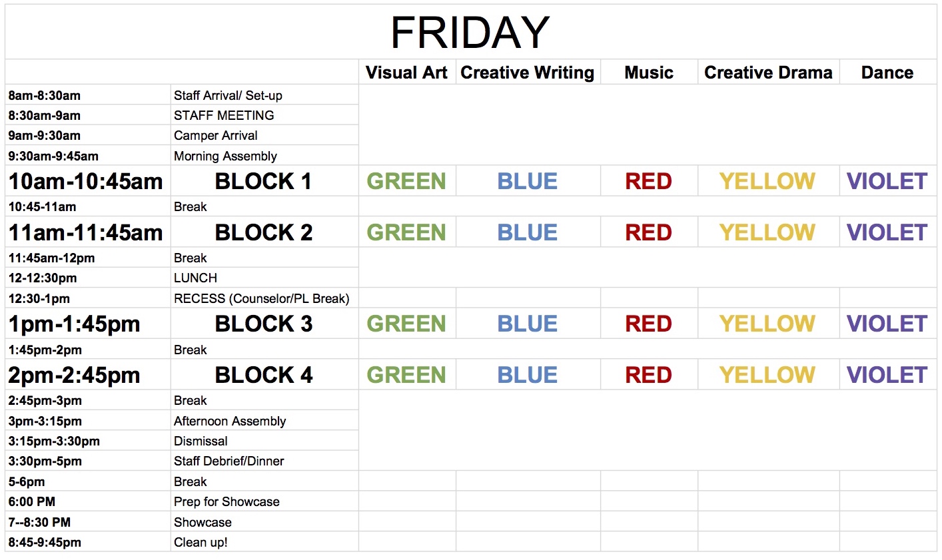Click the Dance column header
The width and height of the screenshot is (942, 560).
coord(887,73)
